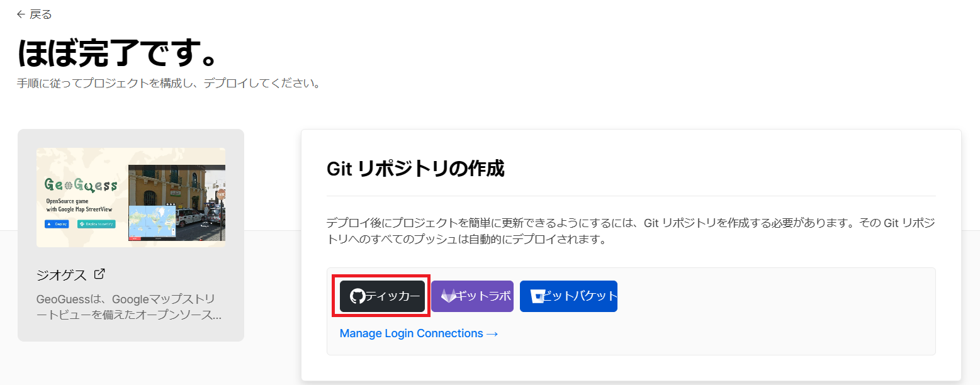Go back using the 戻る link
The height and width of the screenshot is (385, 980).
(35, 14)
